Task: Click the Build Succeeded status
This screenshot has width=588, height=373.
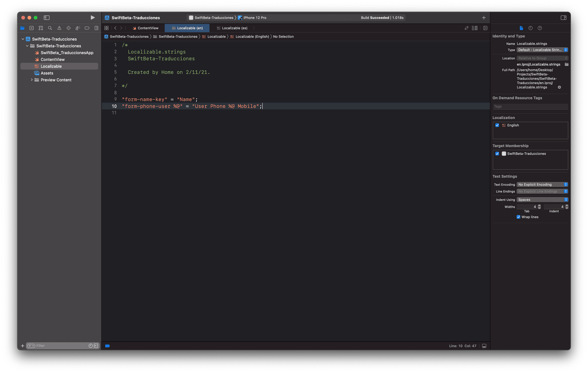Action: tap(382, 18)
